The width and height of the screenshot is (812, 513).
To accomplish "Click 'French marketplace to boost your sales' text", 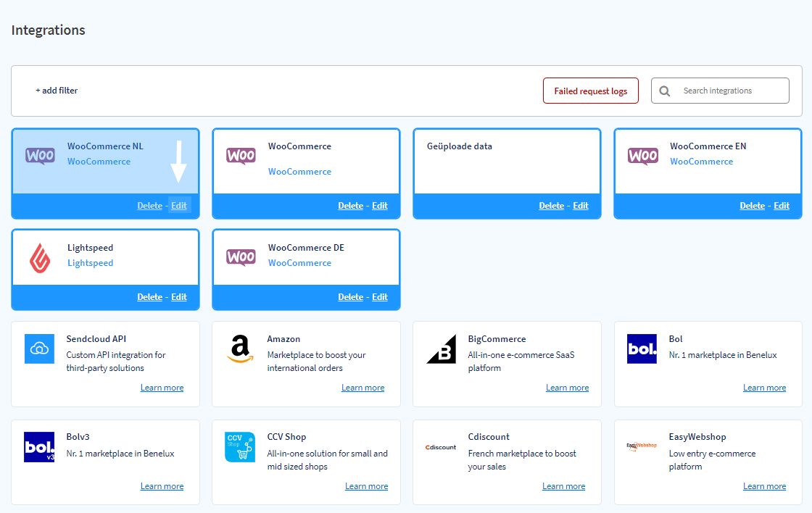I will coord(522,459).
